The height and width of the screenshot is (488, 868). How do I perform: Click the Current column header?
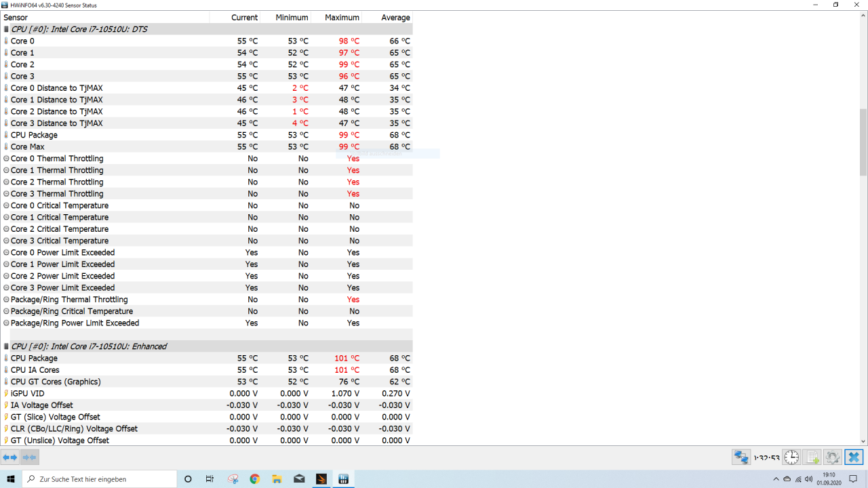point(235,18)
